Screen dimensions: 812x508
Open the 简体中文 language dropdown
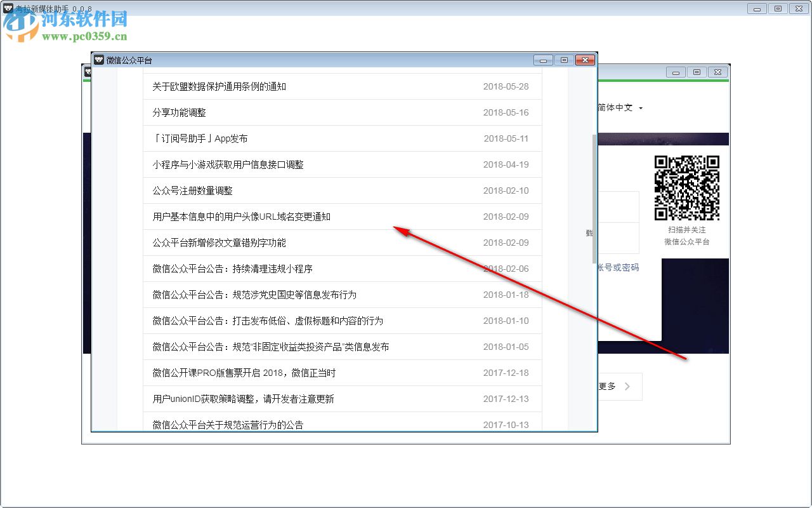(620, 108)
